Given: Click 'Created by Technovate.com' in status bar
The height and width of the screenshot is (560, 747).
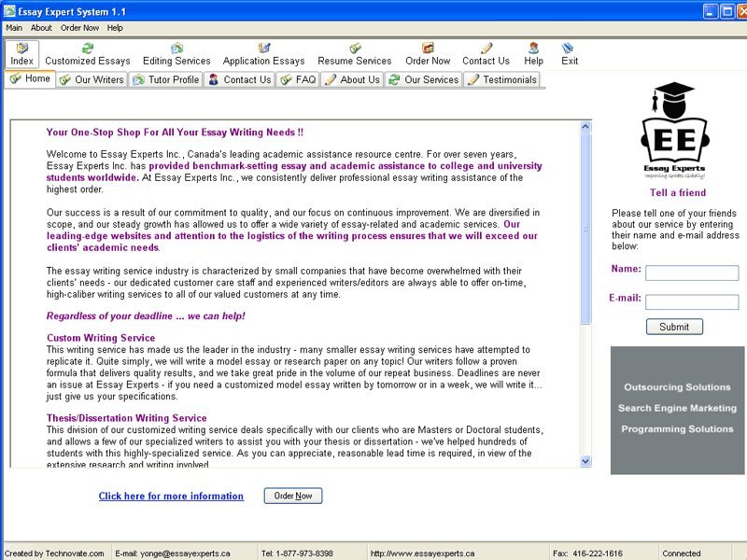Looking at the screenshot, I should (x=54, y=553).
